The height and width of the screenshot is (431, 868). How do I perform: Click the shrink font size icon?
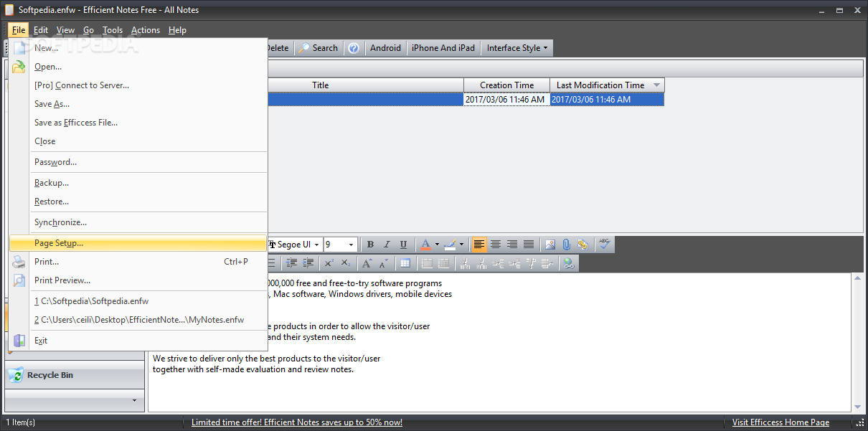point(384,263)
